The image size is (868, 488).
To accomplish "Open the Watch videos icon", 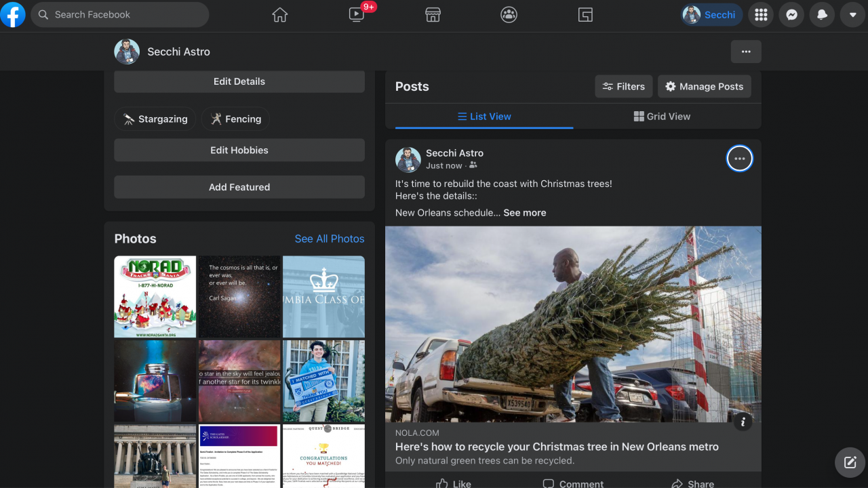I will coord(357,15).
